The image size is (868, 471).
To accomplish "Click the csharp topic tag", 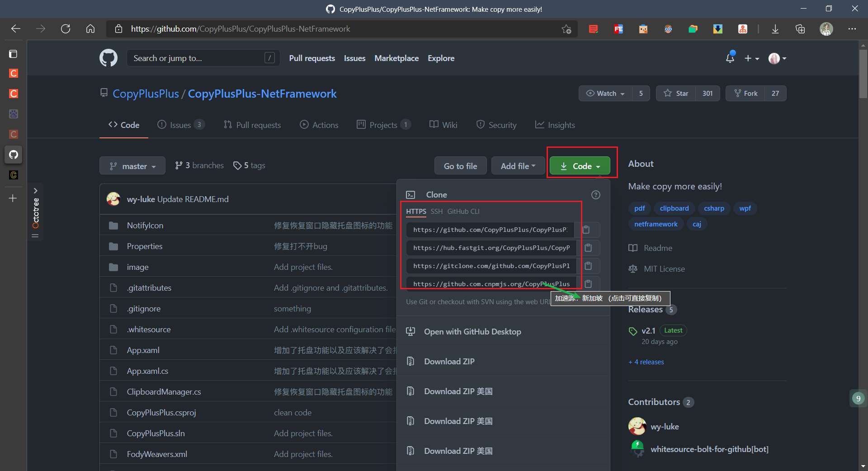I will click(x=714, y=208).
